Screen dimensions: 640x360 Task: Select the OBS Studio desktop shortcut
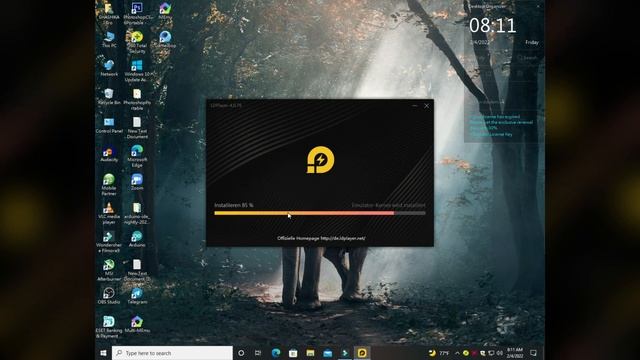pos(109,296)
